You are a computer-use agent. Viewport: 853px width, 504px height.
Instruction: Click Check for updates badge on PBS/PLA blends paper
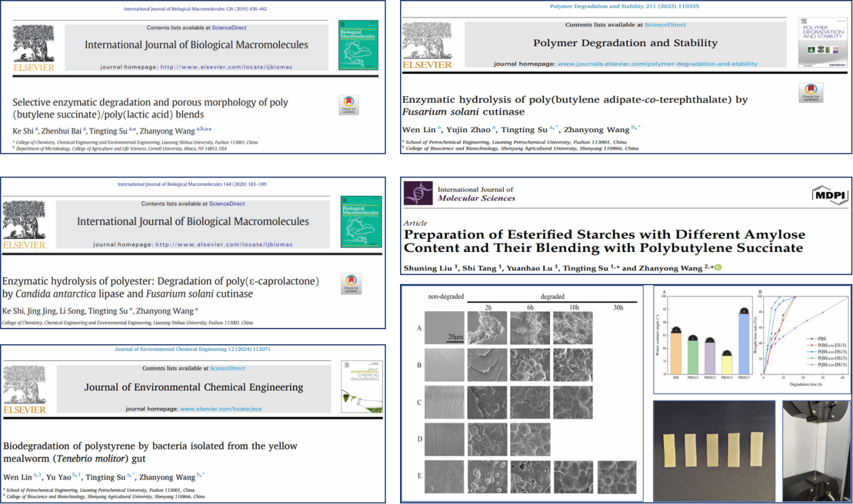tap(349, 105)
